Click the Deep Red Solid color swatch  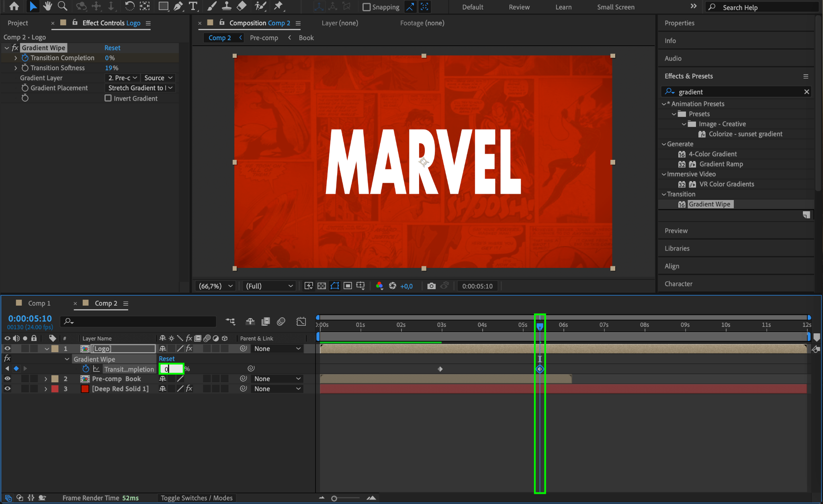tap(85, 389)
